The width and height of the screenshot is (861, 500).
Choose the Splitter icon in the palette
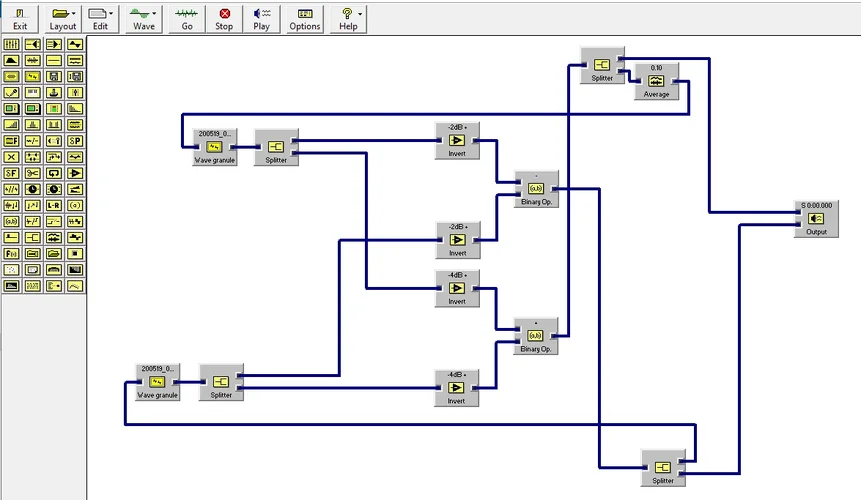32,237
